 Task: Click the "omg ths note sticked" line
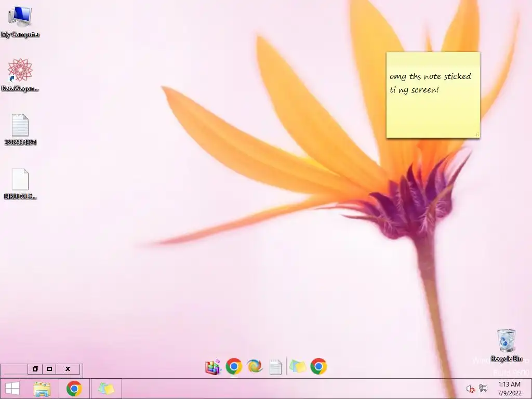430,76
